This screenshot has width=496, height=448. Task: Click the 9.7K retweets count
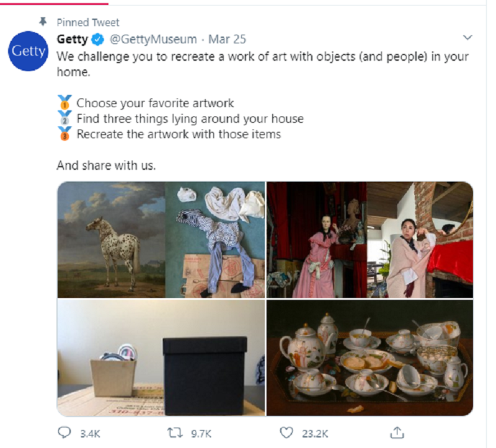[x=200, y=433]
